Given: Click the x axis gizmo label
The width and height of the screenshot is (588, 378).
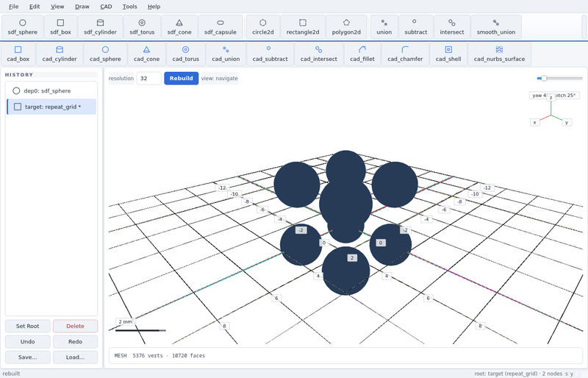Looking at the screenshot, I should 535,122.
